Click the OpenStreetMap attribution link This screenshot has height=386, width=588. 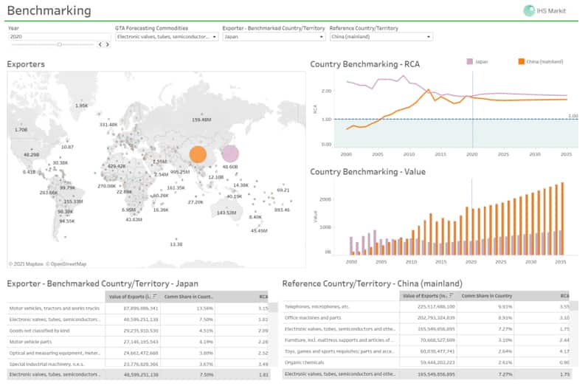(x=66, y=263)
